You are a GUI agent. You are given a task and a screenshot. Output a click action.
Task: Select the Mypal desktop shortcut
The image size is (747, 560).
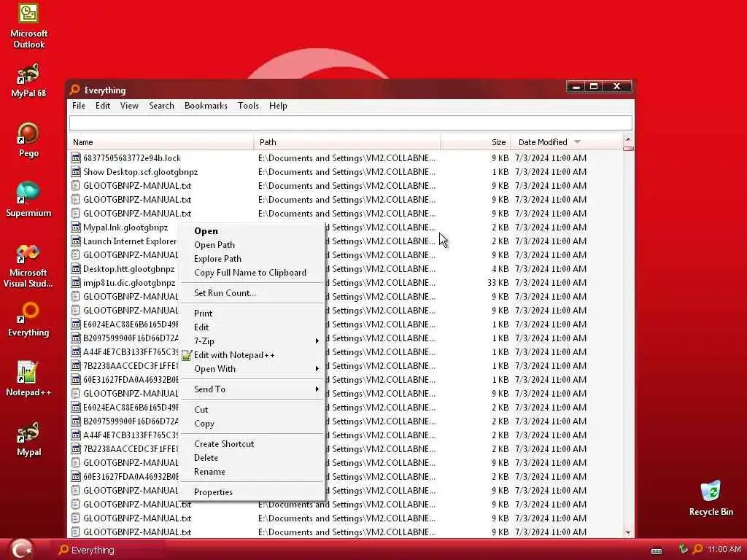[28, 439]
